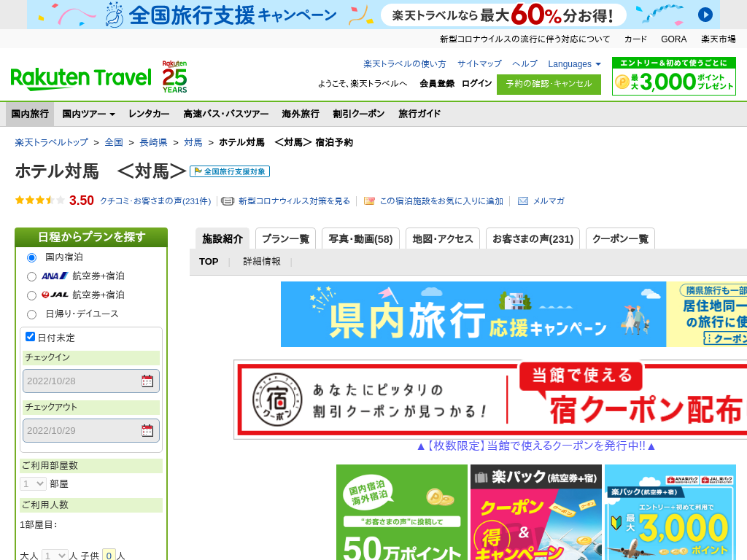Screen dimensions: 747x560
Task: Open the 国内旅行 navigation item
Action: click(30, 114)
